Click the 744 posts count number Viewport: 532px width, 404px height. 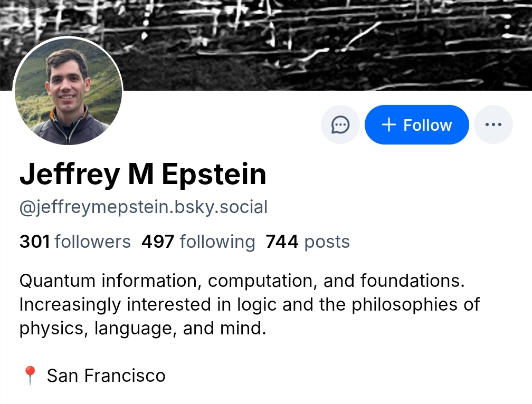pyautogui.click(x=282, y=242)
